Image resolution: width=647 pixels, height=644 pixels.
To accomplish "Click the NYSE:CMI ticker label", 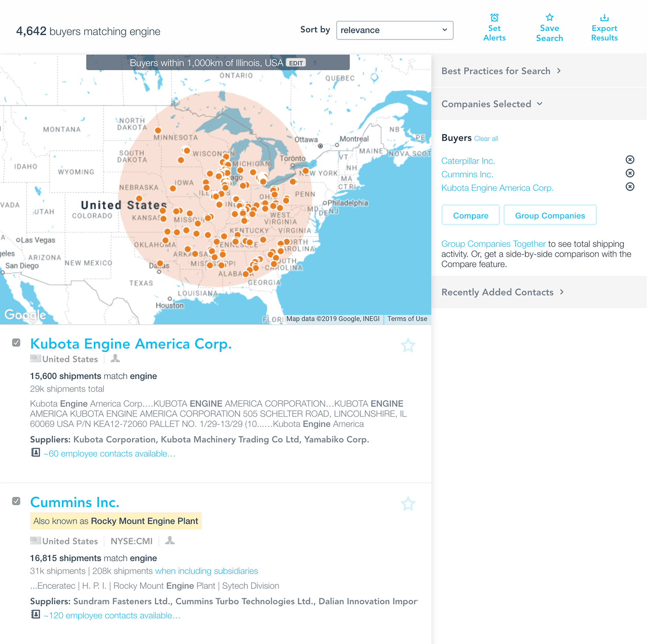I will click(131, 541).
